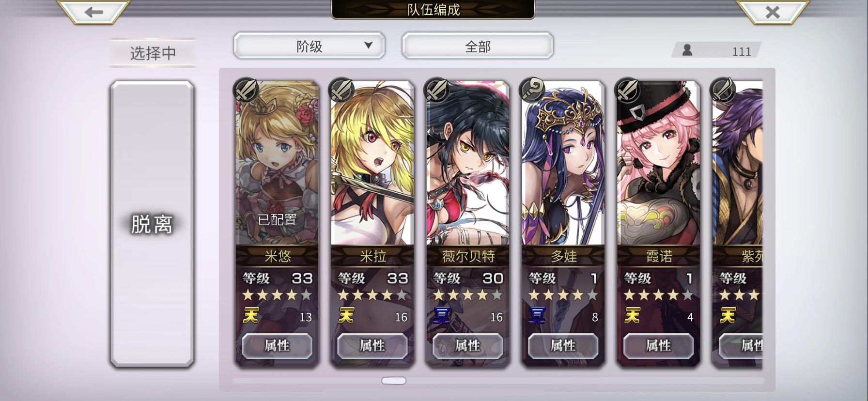The image size is (868, 401).
Task: Open 属性 for 薇尔贝特
Action: click(468, 346)
